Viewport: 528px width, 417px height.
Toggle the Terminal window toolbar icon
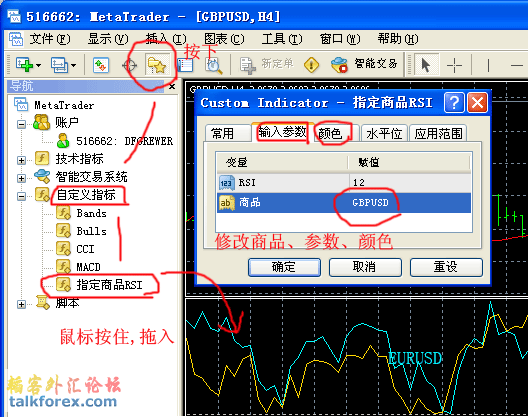tap(185, 65)
